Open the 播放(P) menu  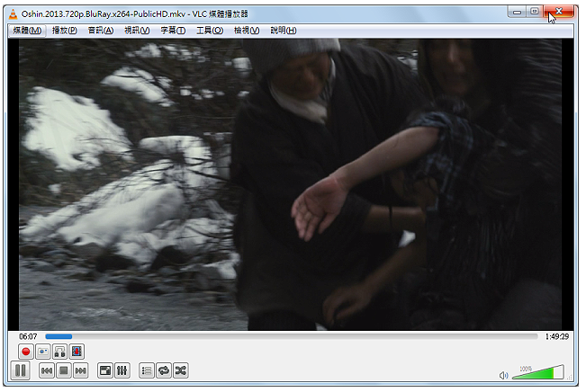tap(65, 31)
